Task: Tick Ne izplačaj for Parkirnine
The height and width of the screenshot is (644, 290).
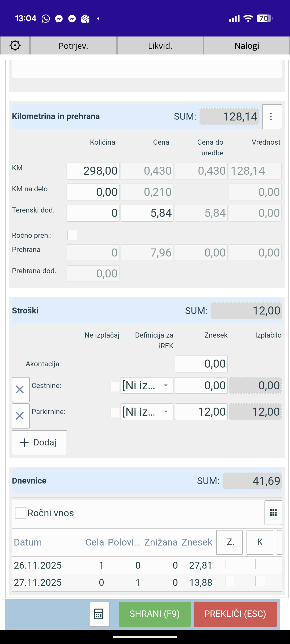Action: tap(115, 413)
